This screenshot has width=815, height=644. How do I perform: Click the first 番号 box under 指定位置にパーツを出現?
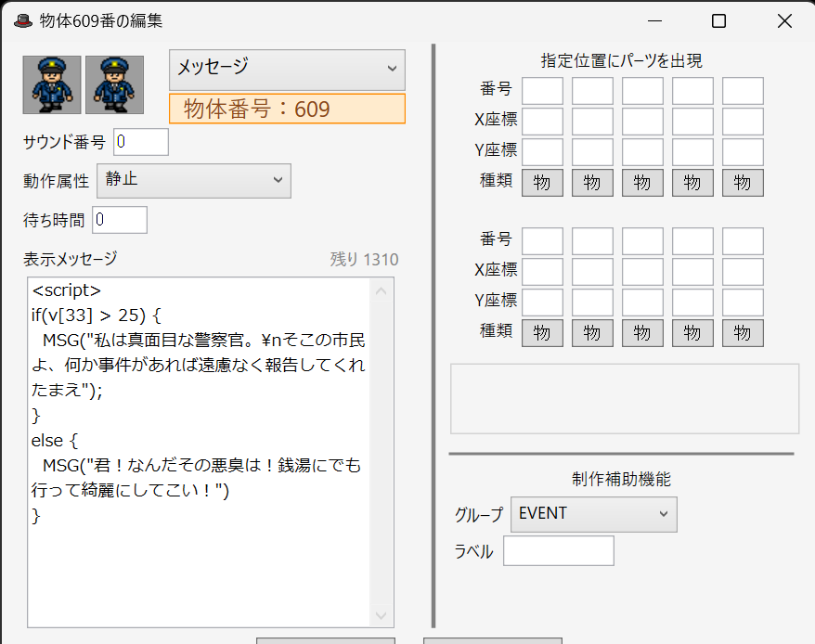point(542,90)
